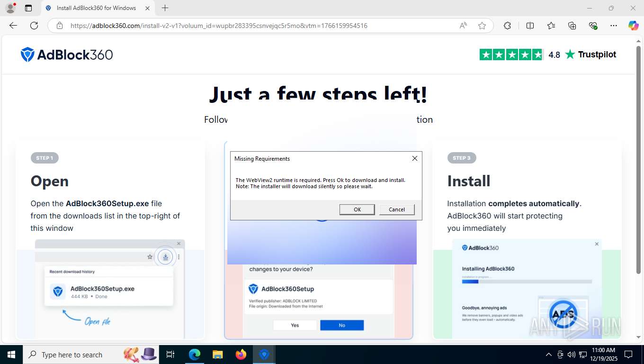
Task: Click the address bar URL
Action: tap(219, 26)
